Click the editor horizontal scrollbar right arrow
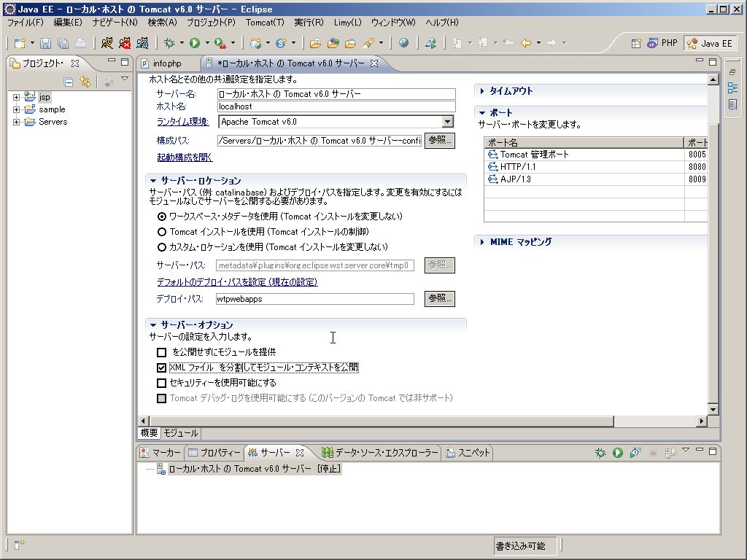This screenshot has width=747, height=560. [x=701, y=421]
